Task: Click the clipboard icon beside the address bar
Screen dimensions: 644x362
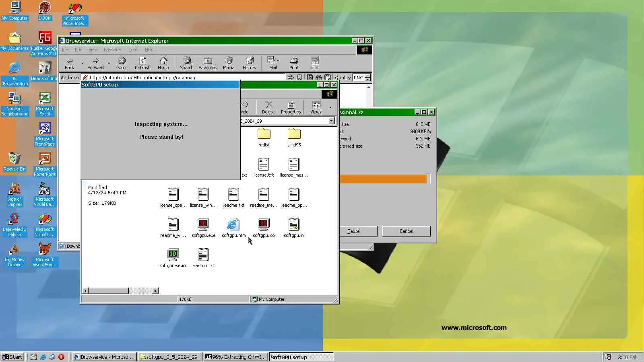Action: pos(328,78)
